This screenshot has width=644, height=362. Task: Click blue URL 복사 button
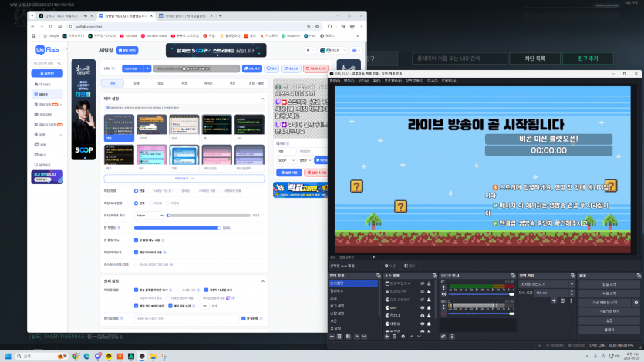coord(251,69)
